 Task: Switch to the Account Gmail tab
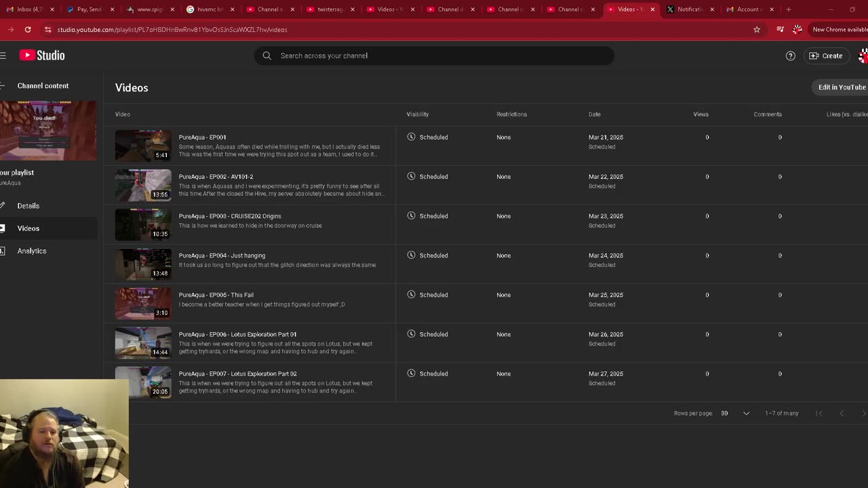click(749, 9)
